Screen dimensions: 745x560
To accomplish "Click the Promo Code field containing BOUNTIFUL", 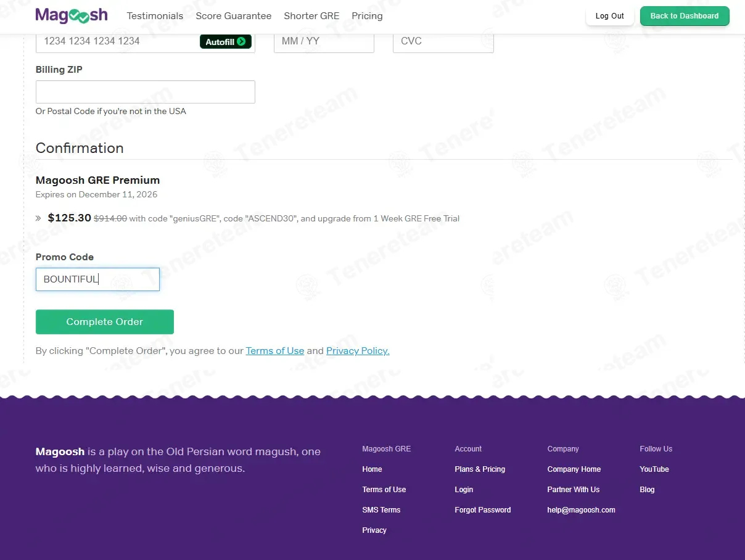I will click(97, 279).
